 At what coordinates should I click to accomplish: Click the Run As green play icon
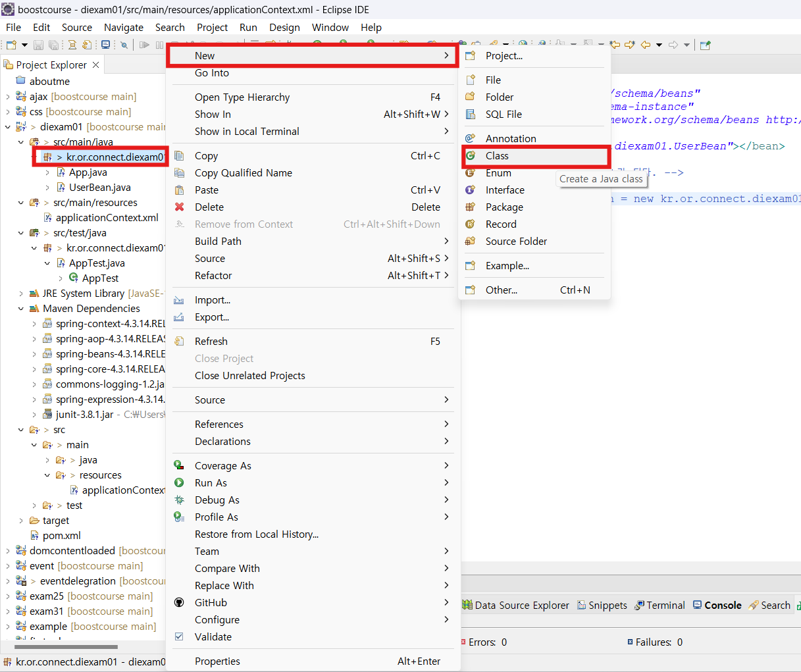pyautogui.click(x=179, y=483)
